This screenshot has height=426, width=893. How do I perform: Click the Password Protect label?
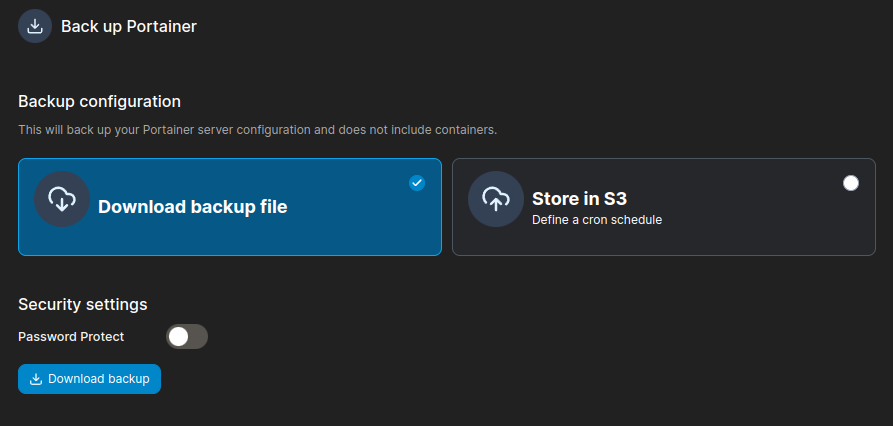(71, 337)
